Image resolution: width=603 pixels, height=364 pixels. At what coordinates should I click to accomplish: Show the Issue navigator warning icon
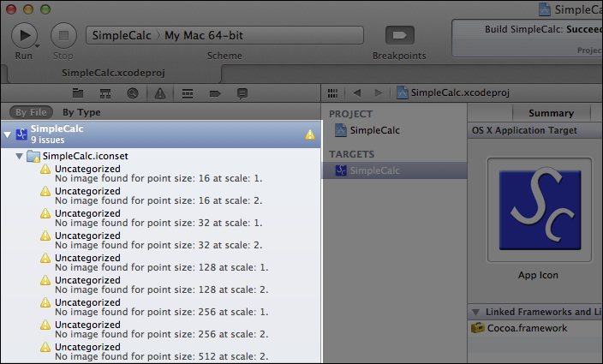tap(160, 93)
